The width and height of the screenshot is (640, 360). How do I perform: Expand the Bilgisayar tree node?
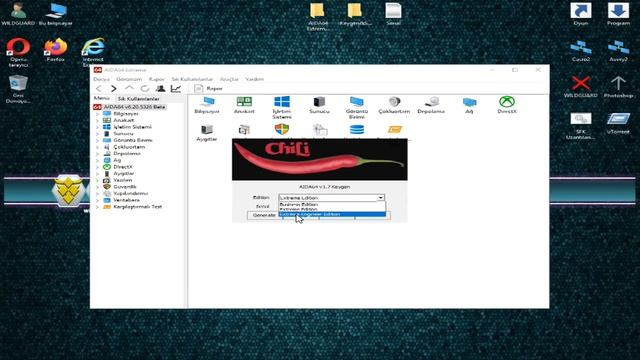(97, 114)
